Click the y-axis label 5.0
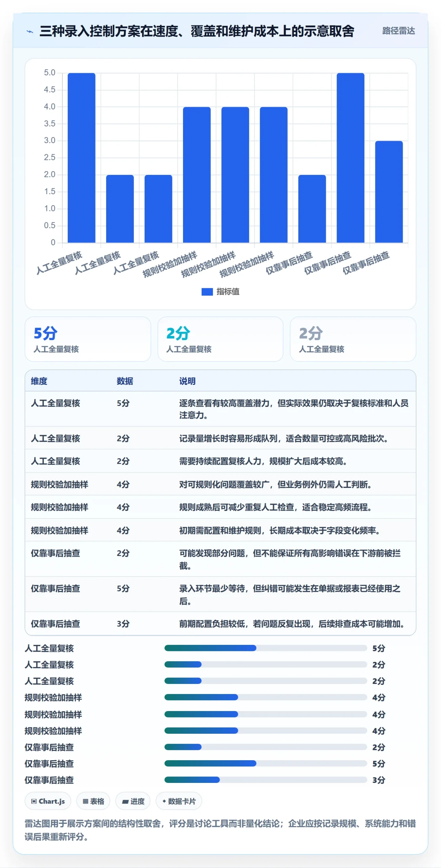Screen dimensions: 441x868 point(49,73)
